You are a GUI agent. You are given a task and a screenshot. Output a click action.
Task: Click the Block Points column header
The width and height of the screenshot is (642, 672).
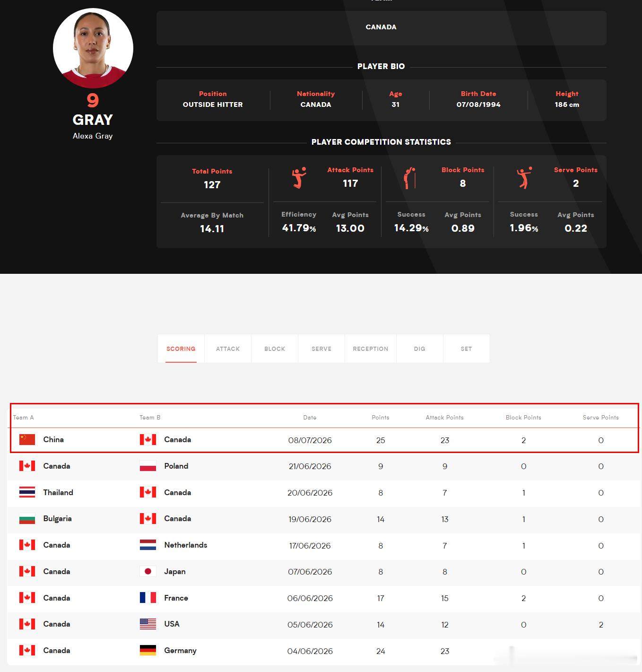pyautogui.click(x=523, y=418)
